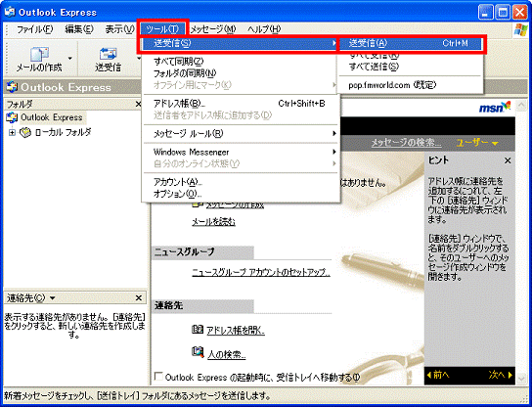
Task: Click the メッセージの検索... link
Action: click(406, 143)
